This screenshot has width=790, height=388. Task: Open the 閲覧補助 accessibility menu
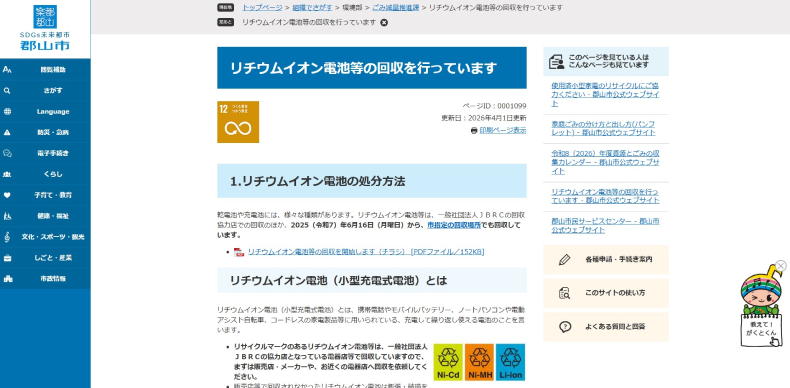tap(45, 70)
